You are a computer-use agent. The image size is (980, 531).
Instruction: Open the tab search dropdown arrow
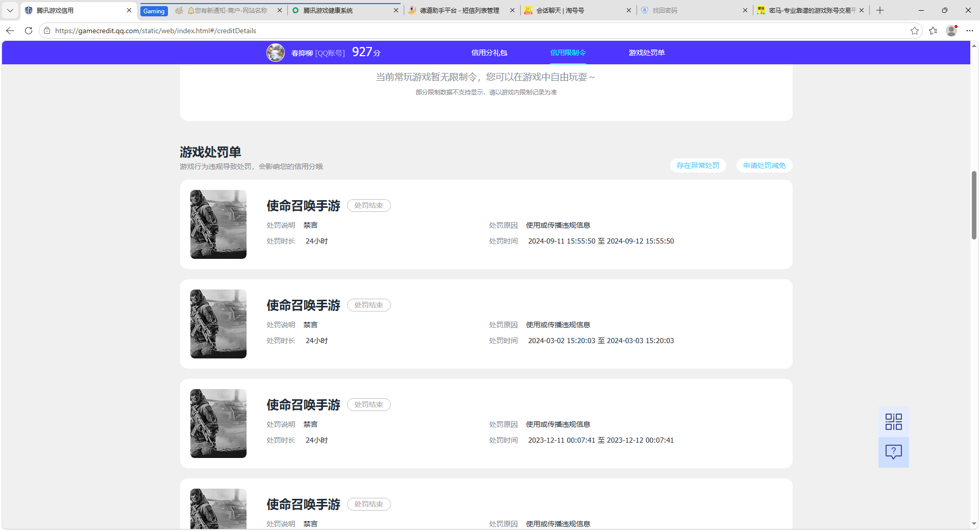pyautogui.click(x=10, y=10)
